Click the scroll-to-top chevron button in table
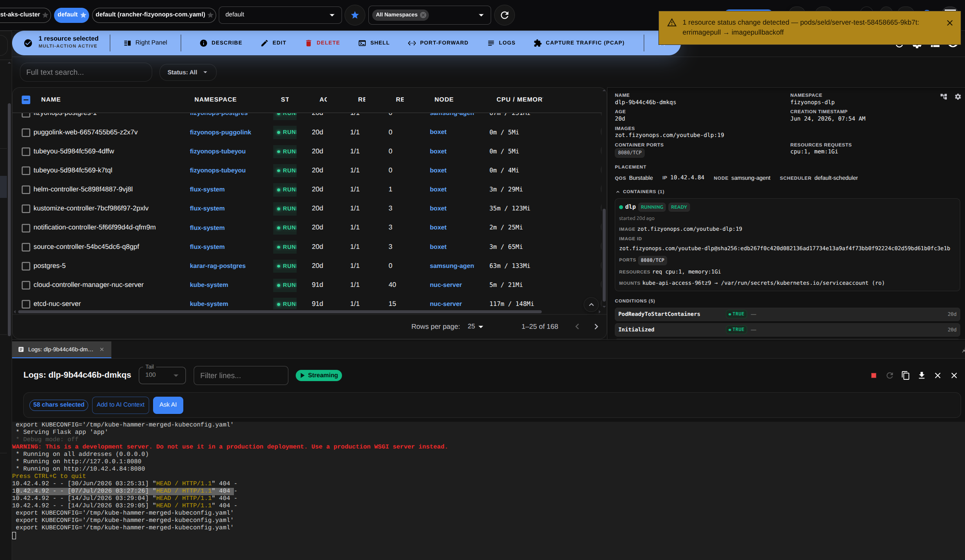 (591, 305)
